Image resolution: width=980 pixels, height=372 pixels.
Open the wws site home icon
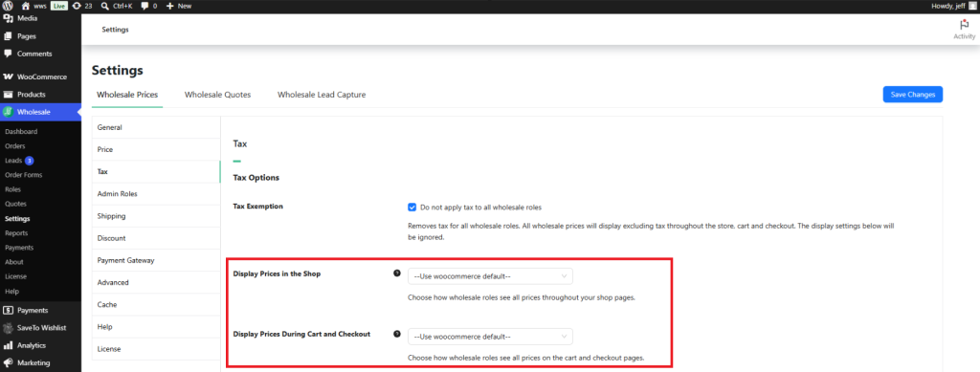26,6
